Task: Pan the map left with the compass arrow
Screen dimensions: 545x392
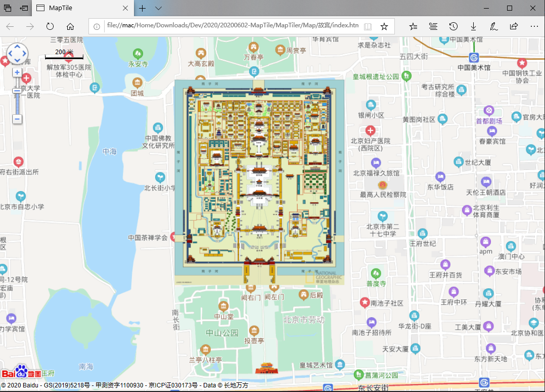Action: tap(10, 54)
